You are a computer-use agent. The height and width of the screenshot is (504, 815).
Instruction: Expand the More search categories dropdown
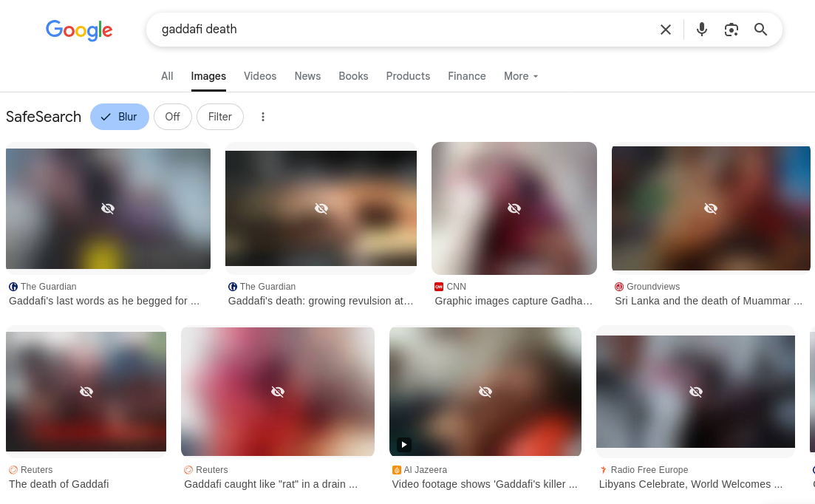tap(521, 76)
